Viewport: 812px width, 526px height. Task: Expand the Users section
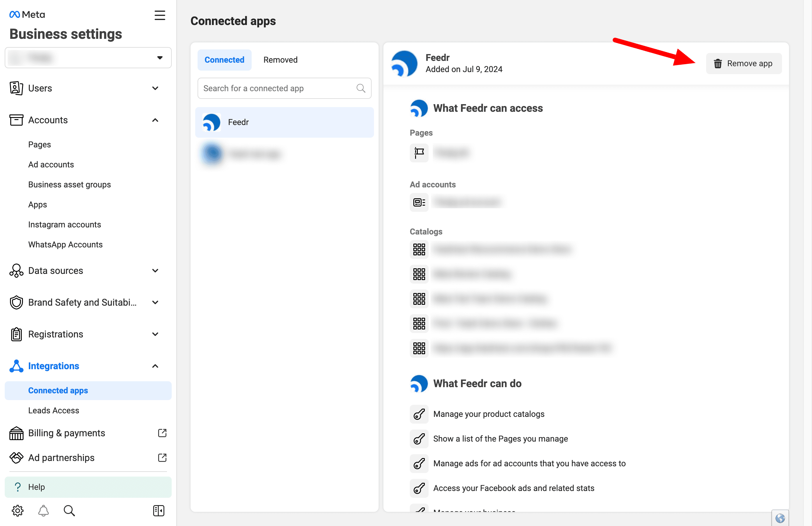point(155,88)
